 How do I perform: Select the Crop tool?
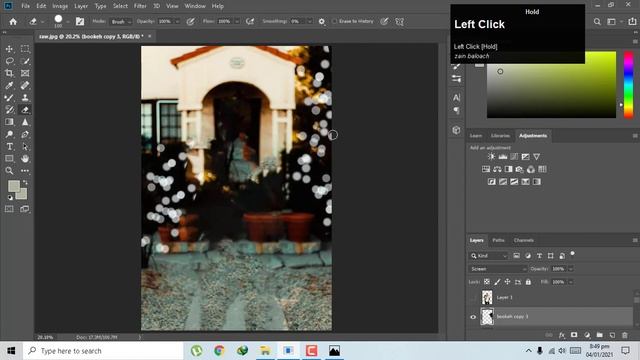pos(9,73)
